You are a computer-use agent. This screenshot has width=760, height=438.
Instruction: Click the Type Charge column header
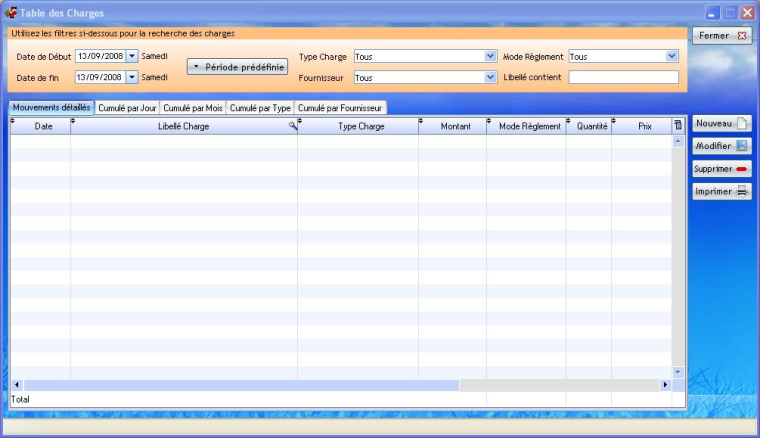(x=358, y=126)
